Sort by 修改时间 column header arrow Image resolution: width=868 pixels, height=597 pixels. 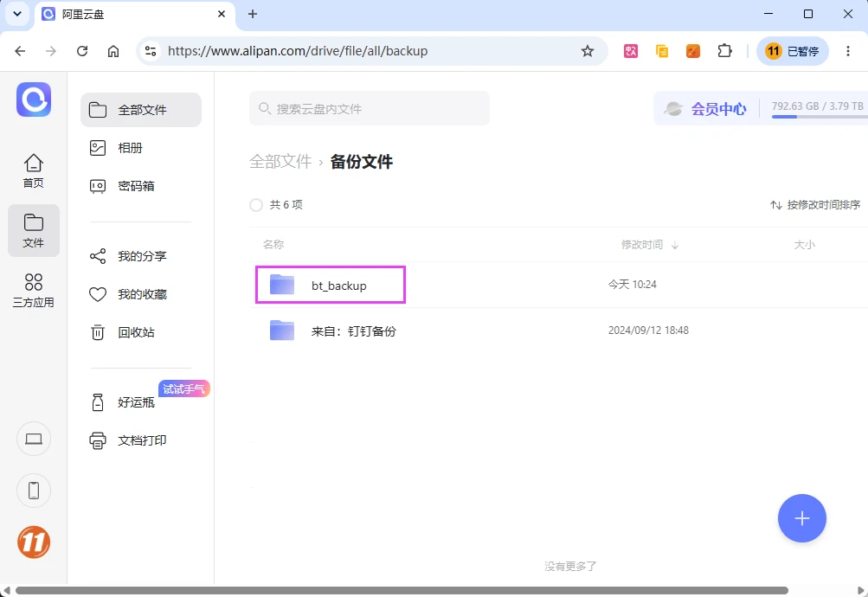point(675,245)
